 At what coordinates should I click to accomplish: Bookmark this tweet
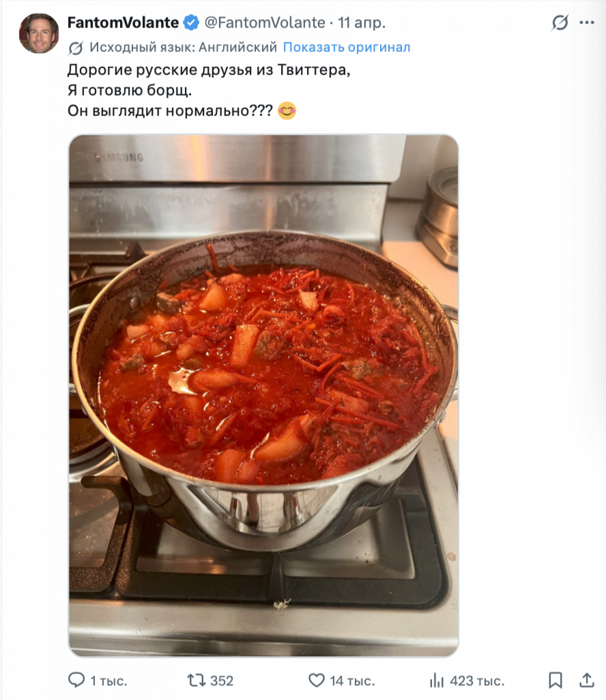tap(555, 680)
